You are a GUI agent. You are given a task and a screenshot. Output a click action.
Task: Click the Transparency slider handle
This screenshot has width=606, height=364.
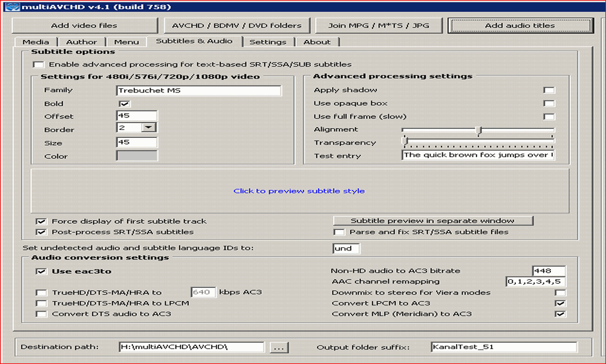[x=405, y=141]
